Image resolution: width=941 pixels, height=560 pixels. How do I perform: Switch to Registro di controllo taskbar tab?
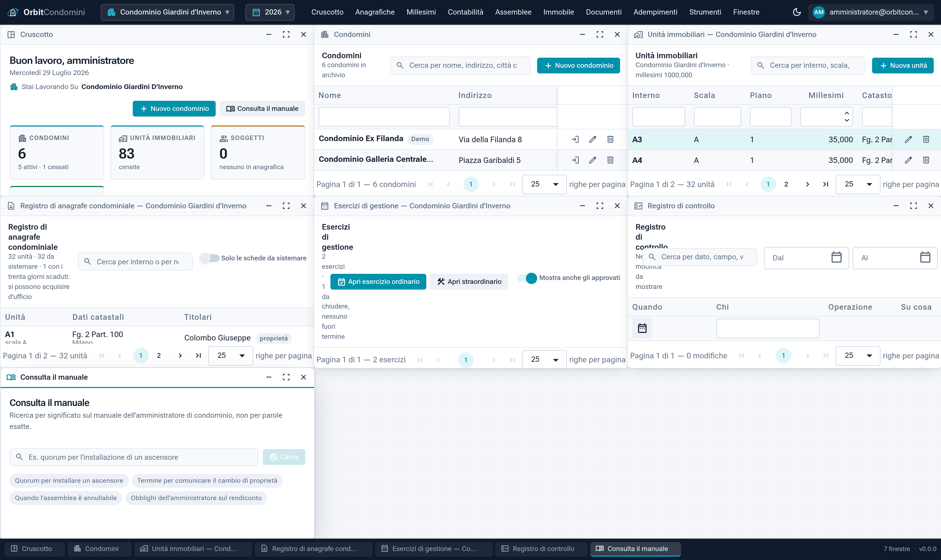(x=541, y=549)
